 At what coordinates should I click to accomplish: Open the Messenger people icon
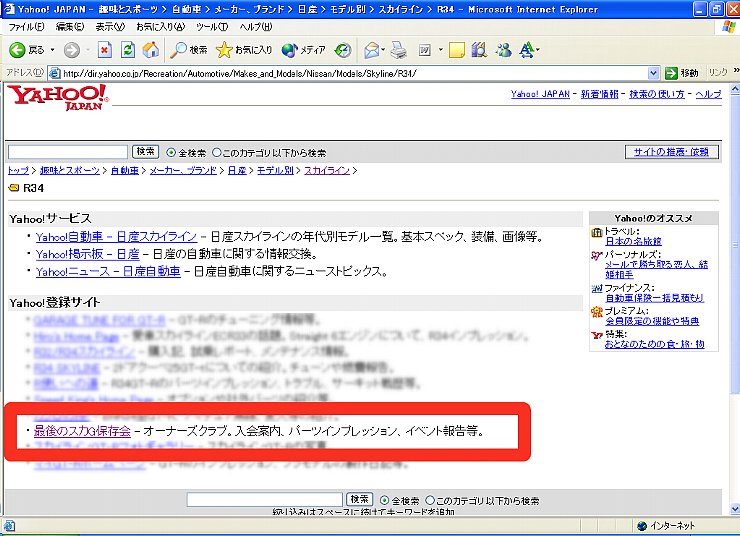pos(504,50)
